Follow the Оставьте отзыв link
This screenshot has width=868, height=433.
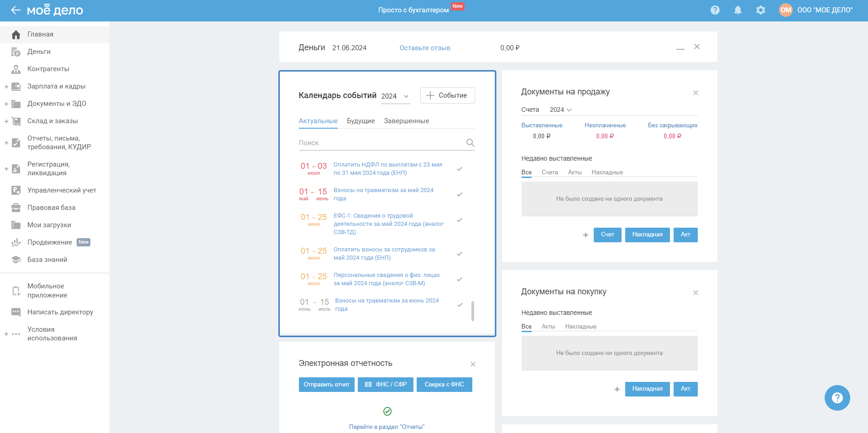[x=425, y=48]
